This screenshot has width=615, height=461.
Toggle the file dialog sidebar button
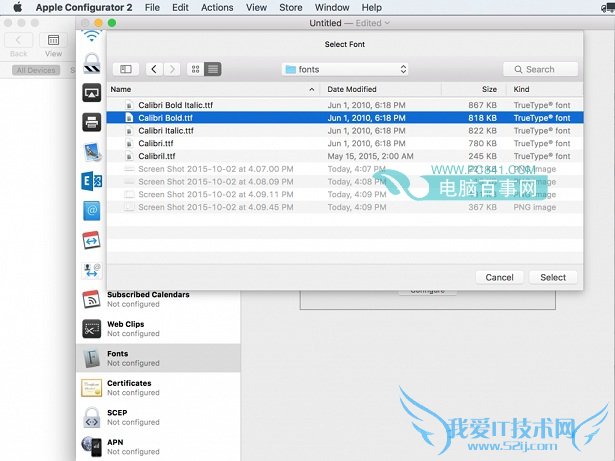click(126, 69)
